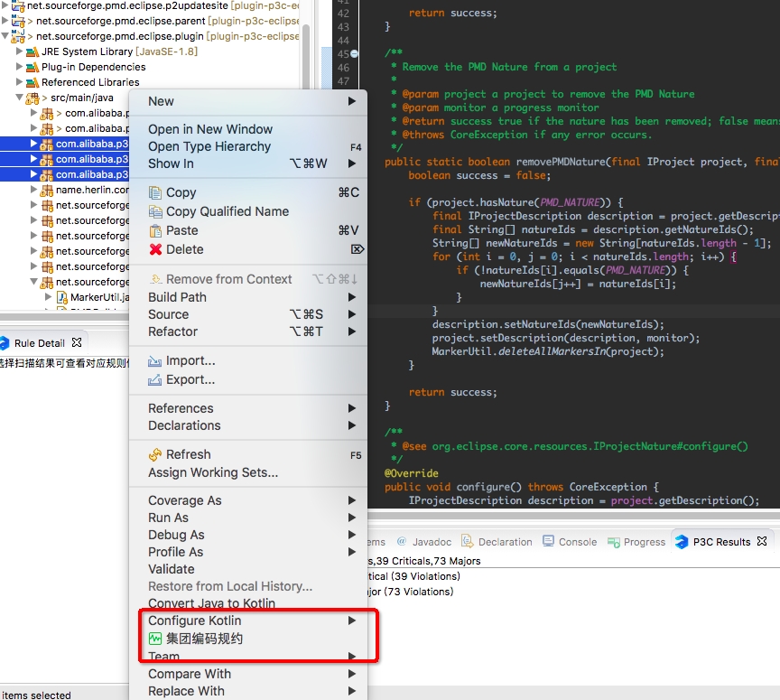Click the Paste clipboard icon
The height and width of the screenshot is (700, 780).
155,230
